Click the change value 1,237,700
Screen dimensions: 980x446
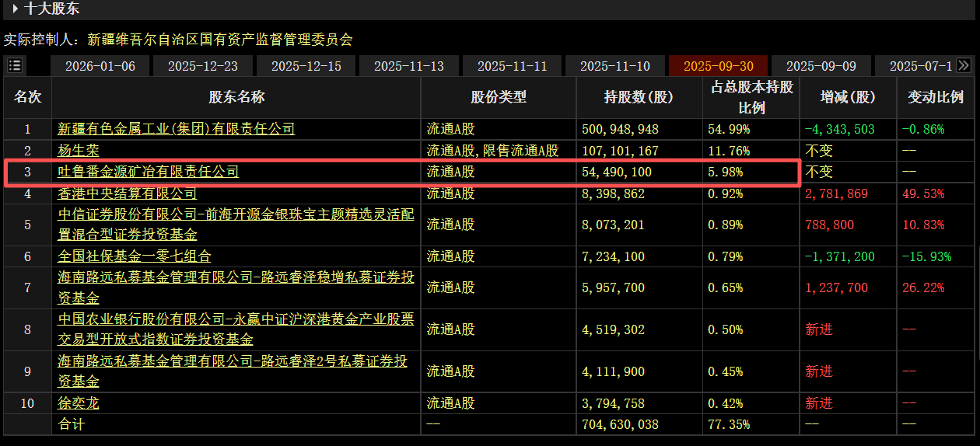tap(836, 287)
